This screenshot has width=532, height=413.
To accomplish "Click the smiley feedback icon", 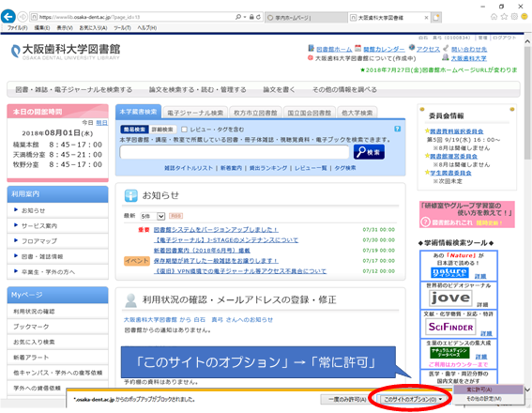I will pyautogui.click(x=524, y=17).
